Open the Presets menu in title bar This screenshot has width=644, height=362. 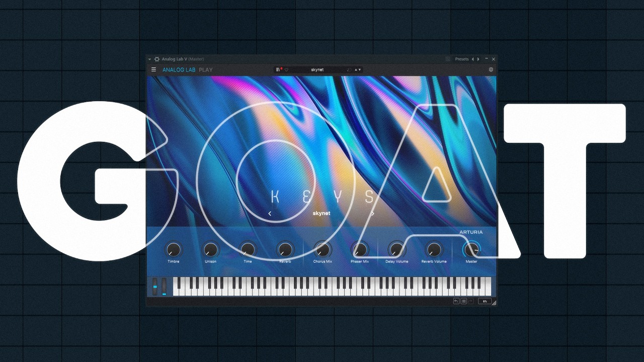click(x=462, y=59)
